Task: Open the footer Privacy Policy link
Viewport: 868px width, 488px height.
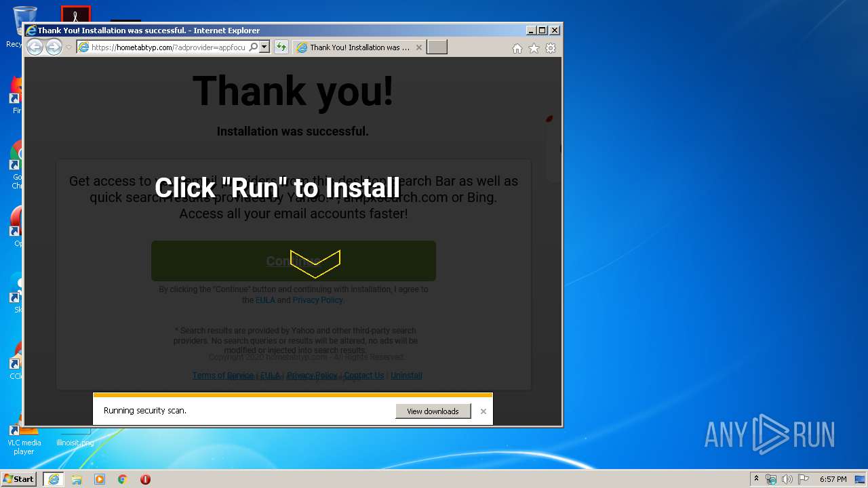Action: tap(312, 375)
